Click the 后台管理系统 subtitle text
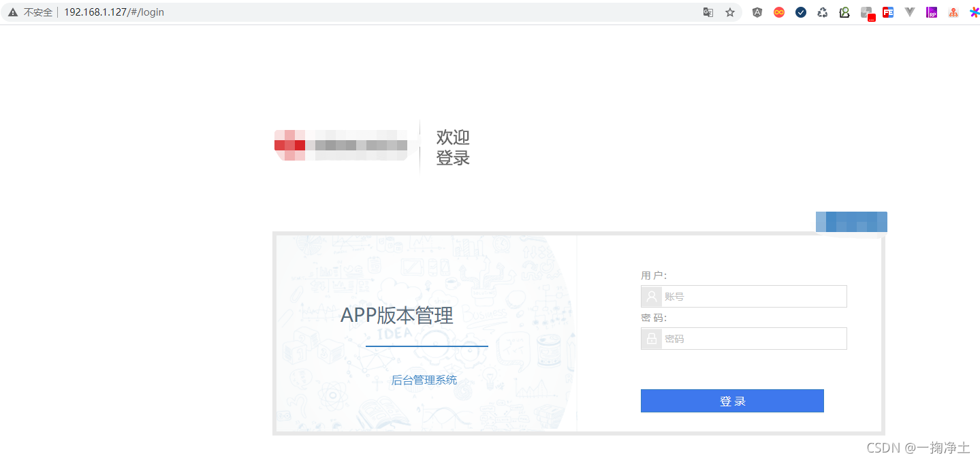Viewport: 980px width, 460px height. [424, 380]
